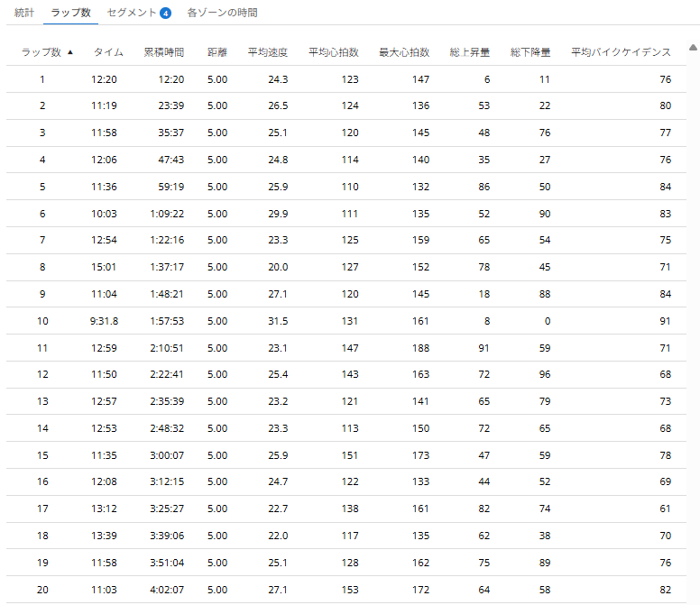Select average speed 29.9 in lap 6
The height and width of the screenshot is (605, 700).
click(x=278, y=214)
